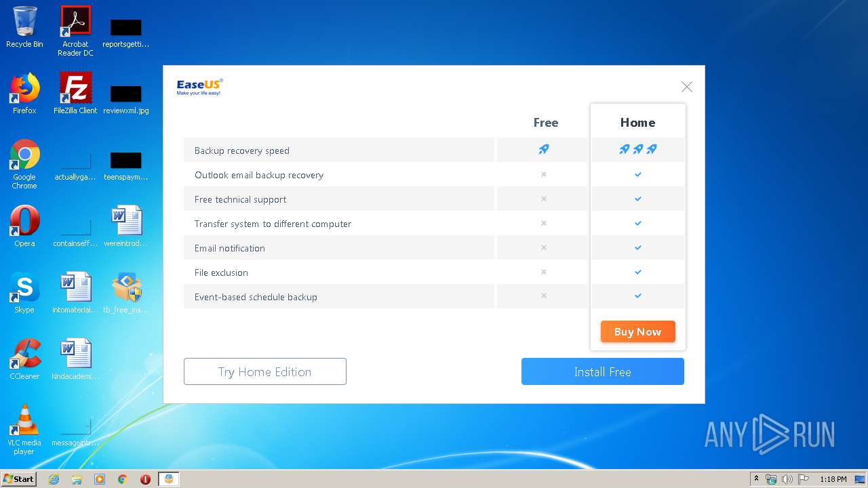Click the Free technical support label

pos(241,199)
